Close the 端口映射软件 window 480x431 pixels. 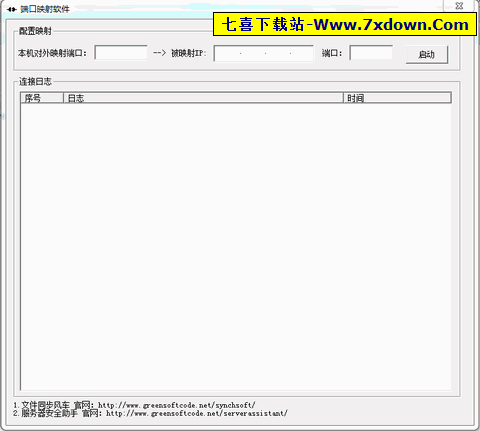(x=459, y=6)
